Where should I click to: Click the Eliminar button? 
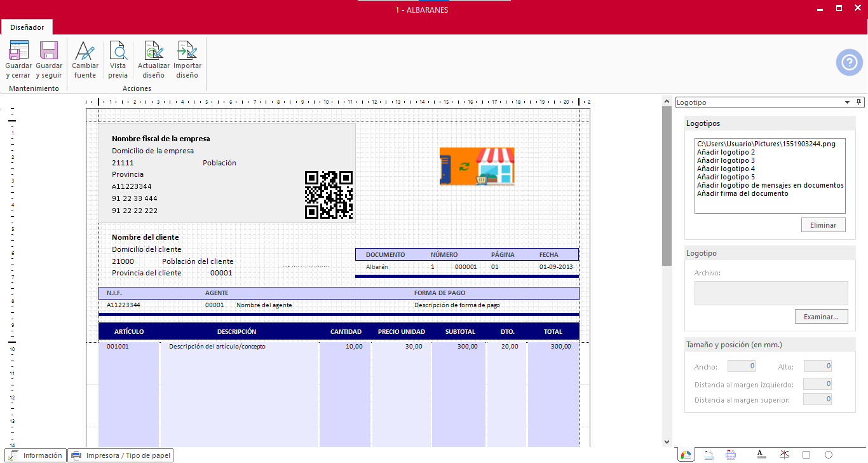(824, 225)
